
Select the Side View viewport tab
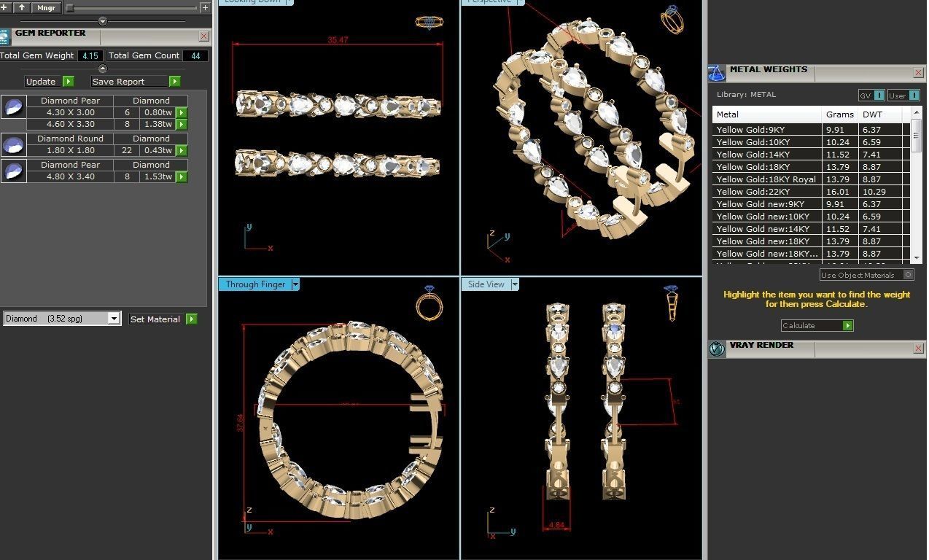(x=486, y=284)
